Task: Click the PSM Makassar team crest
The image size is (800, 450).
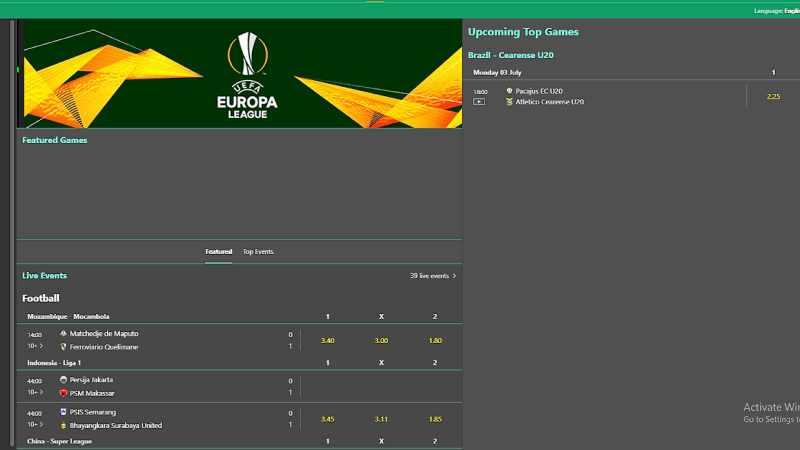Action: pyautogui.click(x=63, y=393)
